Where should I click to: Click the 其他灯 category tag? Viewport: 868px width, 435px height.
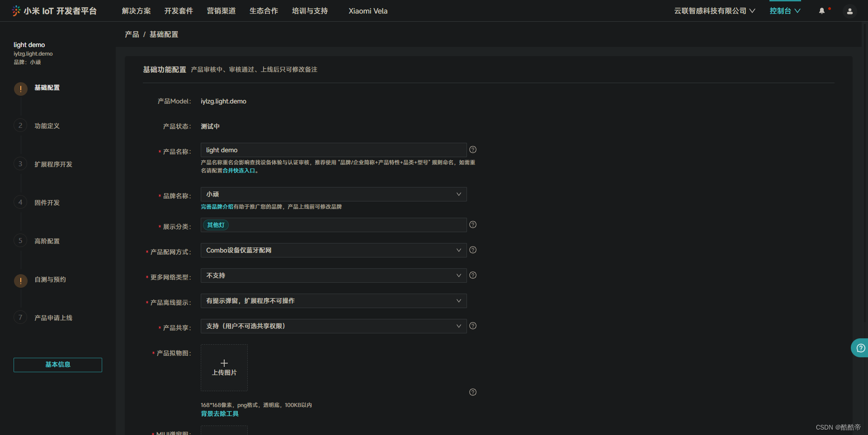[x=216, y=225]
